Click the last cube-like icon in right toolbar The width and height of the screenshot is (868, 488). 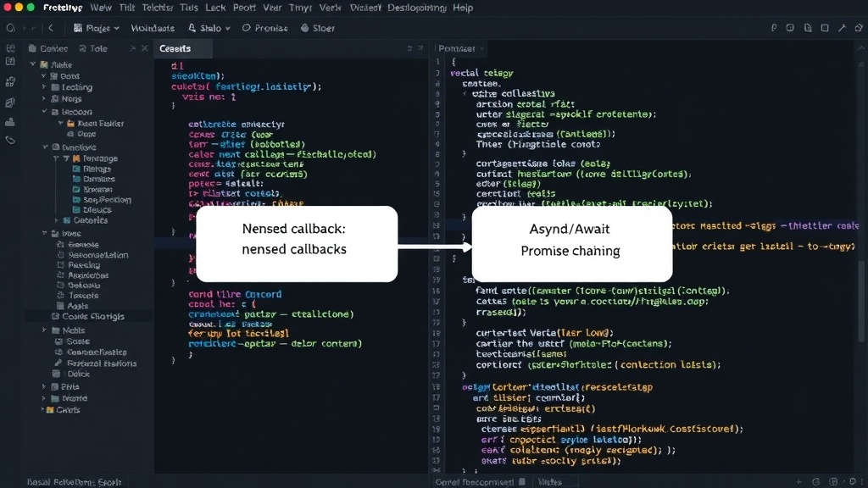coord(859,28)
